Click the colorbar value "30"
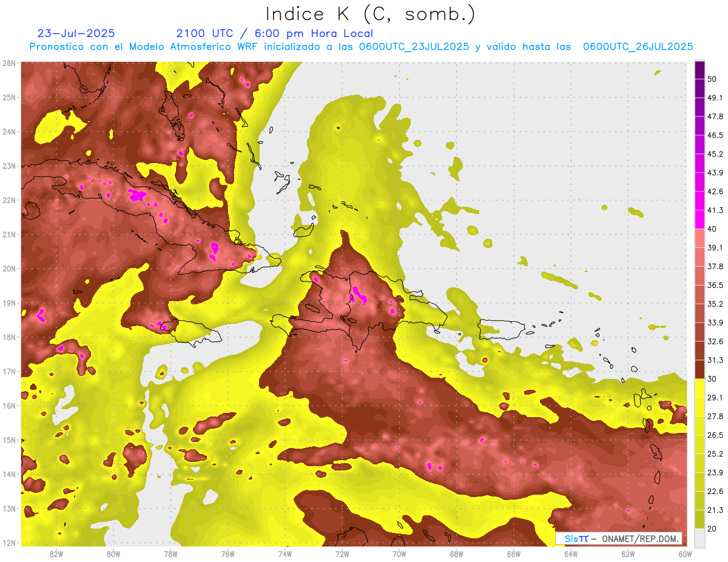 pos(712,379)
